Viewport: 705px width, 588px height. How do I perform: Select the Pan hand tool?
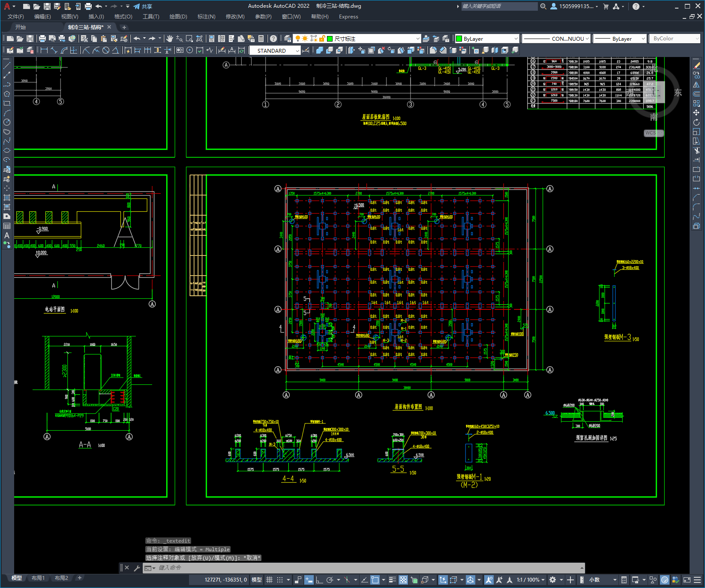170,39
